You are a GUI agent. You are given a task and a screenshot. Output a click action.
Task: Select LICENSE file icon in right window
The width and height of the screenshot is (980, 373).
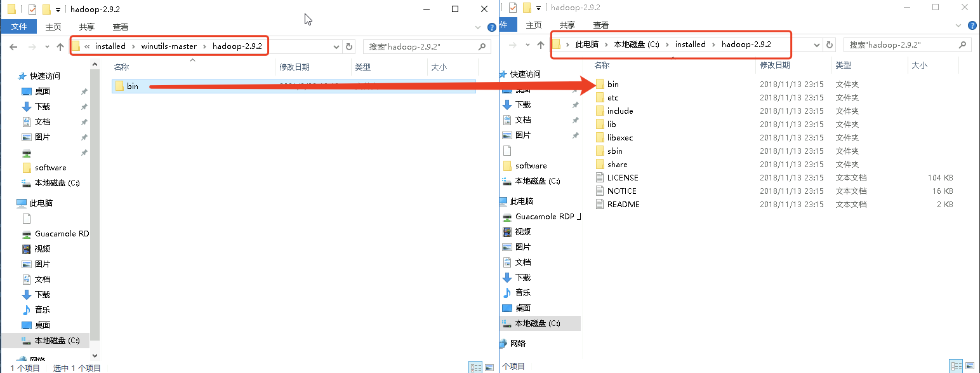click(600, 178)
